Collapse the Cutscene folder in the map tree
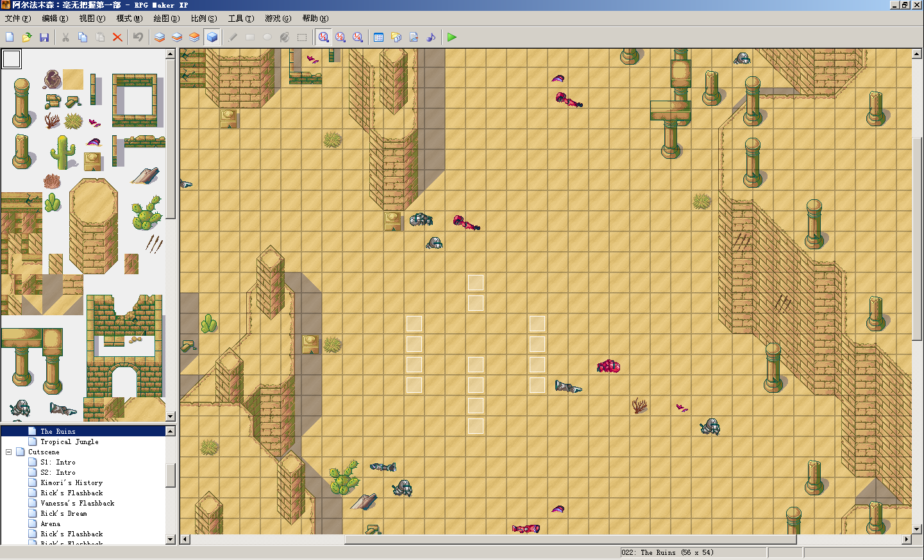The width and height of the screenshot is (924, 560). point(9,452)
